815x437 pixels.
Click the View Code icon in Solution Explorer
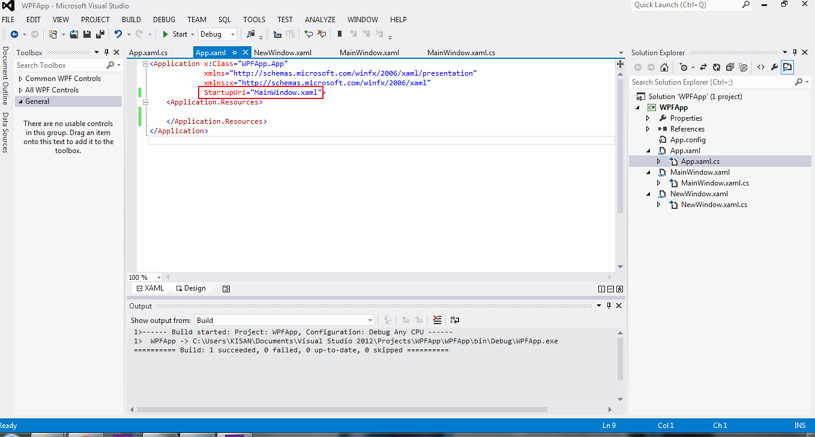click(x=761, y=68)
